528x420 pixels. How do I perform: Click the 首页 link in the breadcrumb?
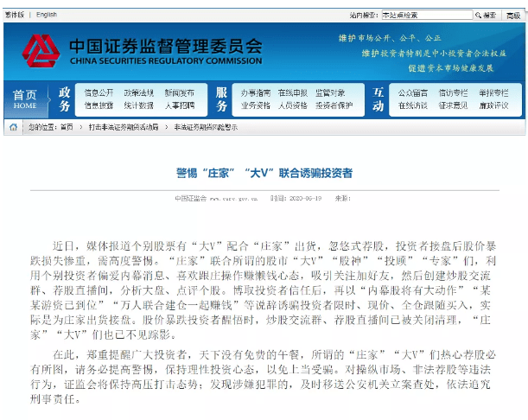tap(67, 127)
